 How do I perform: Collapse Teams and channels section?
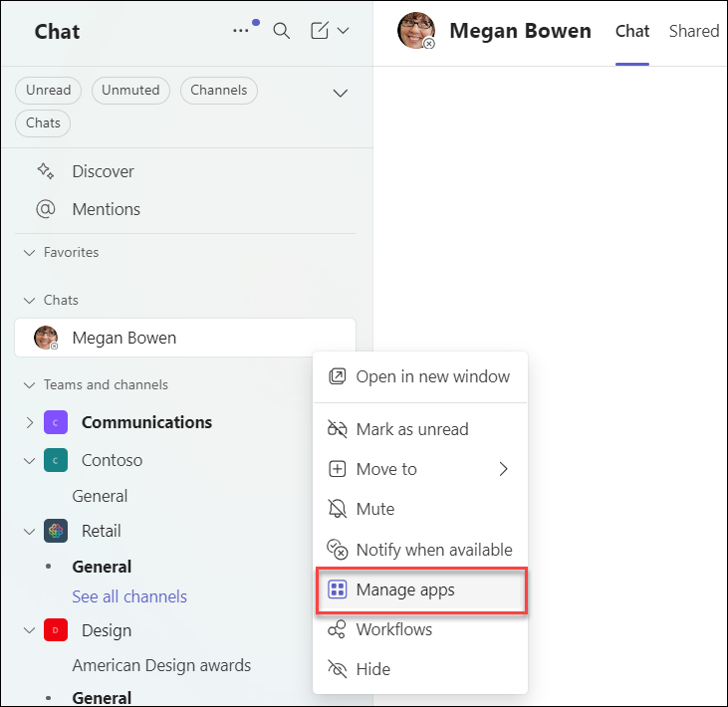tap(29, 384)
